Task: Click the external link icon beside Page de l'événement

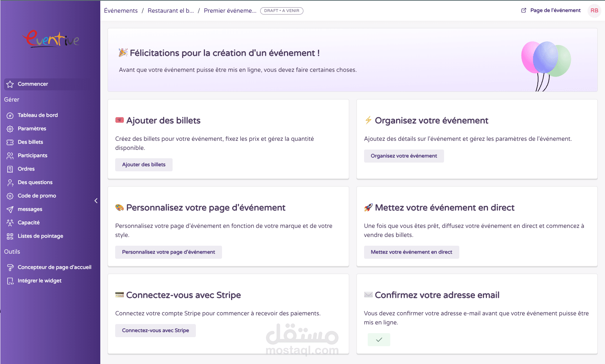Action: (x=524, y=11)
